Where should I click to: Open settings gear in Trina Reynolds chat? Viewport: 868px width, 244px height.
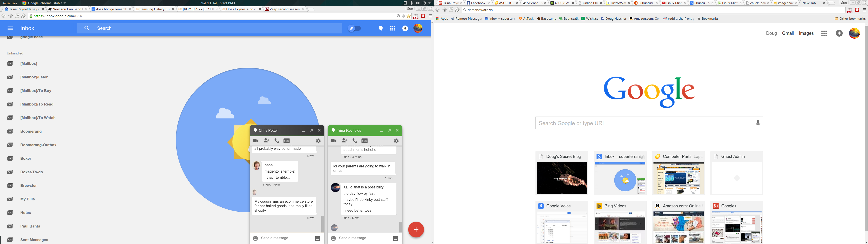point(397,141)
